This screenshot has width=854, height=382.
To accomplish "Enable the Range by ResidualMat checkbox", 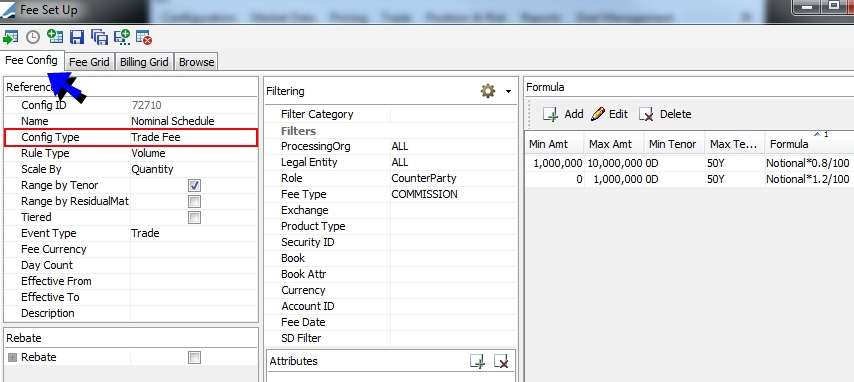I will [x=194, y=202].
